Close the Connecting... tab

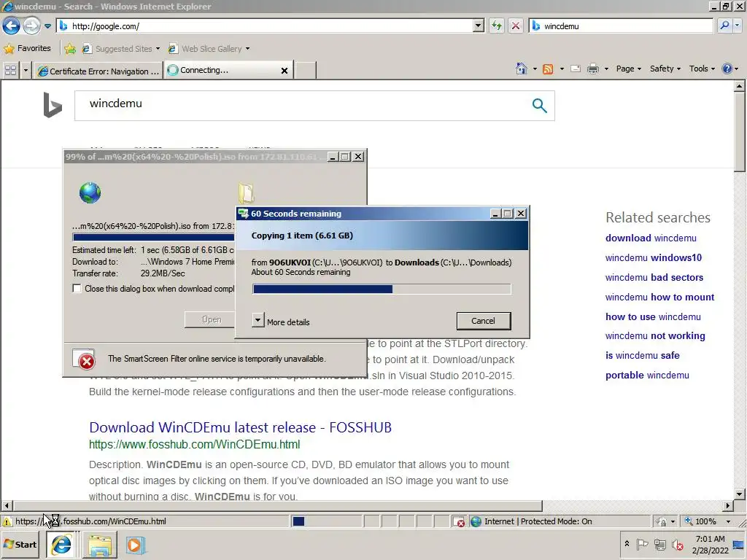pos(285,71)
